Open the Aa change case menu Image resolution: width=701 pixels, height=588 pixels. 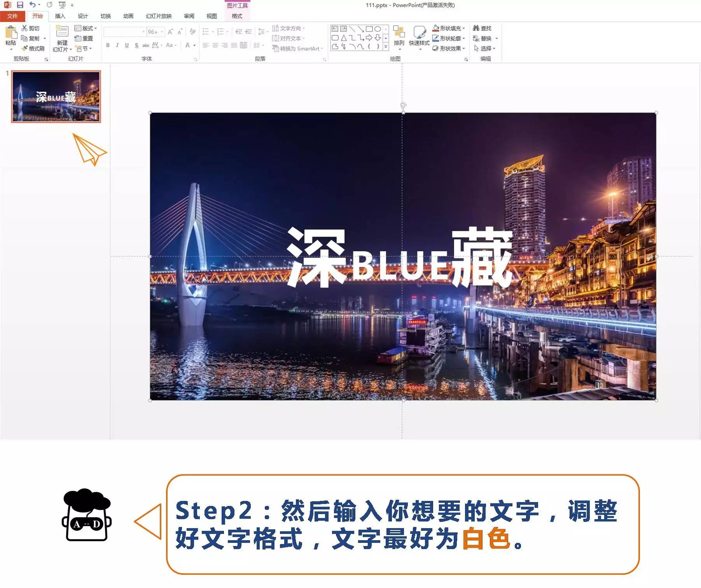tap(171, 45)
